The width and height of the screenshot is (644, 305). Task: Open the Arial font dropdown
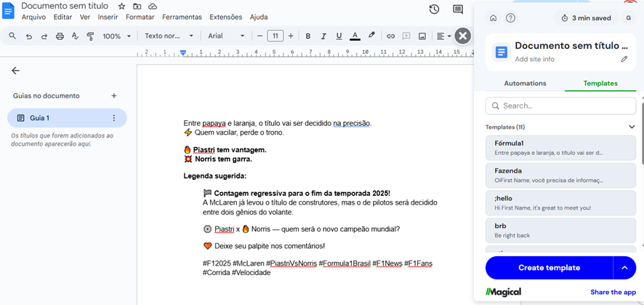[226, 36]
